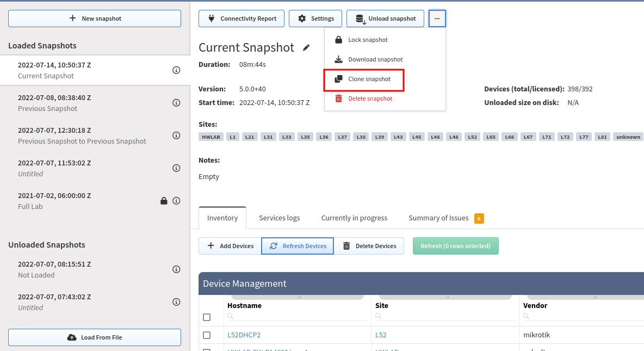
Task: Click Add Devices button
Action: click(230, 246)
